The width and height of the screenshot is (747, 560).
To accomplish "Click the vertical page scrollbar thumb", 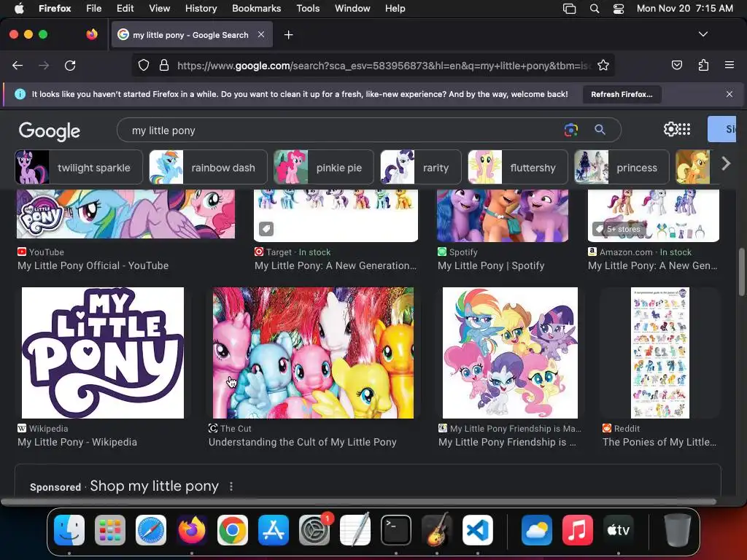I will (x=742, y=272).
